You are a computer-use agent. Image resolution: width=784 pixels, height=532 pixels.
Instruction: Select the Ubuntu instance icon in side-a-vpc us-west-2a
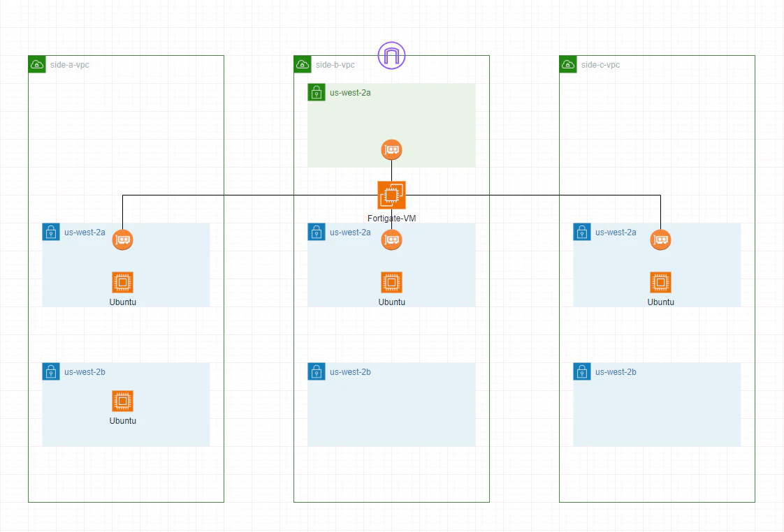click(x=122, y=282)
